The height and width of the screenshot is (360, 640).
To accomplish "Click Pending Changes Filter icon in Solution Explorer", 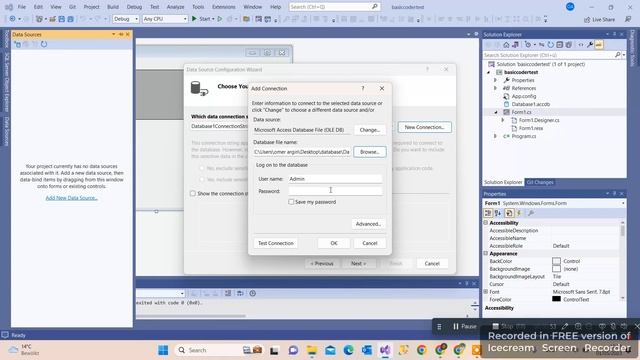I will click(x=528, y=45).
